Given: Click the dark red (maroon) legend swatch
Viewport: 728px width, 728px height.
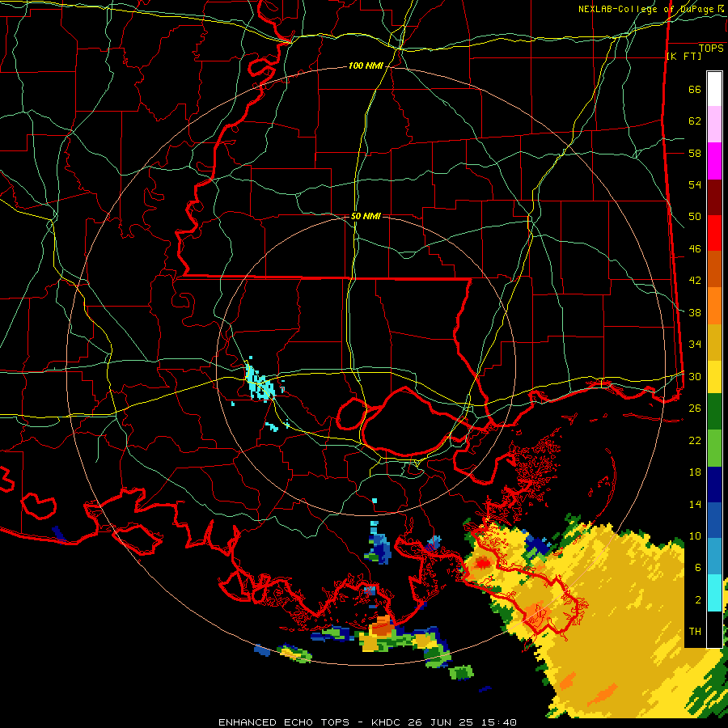Looking at the screenshot, I should coord(714,197).
